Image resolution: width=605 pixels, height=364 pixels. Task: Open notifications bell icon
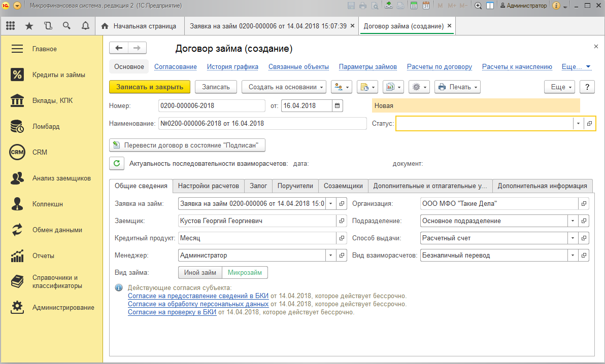(85, 26)
